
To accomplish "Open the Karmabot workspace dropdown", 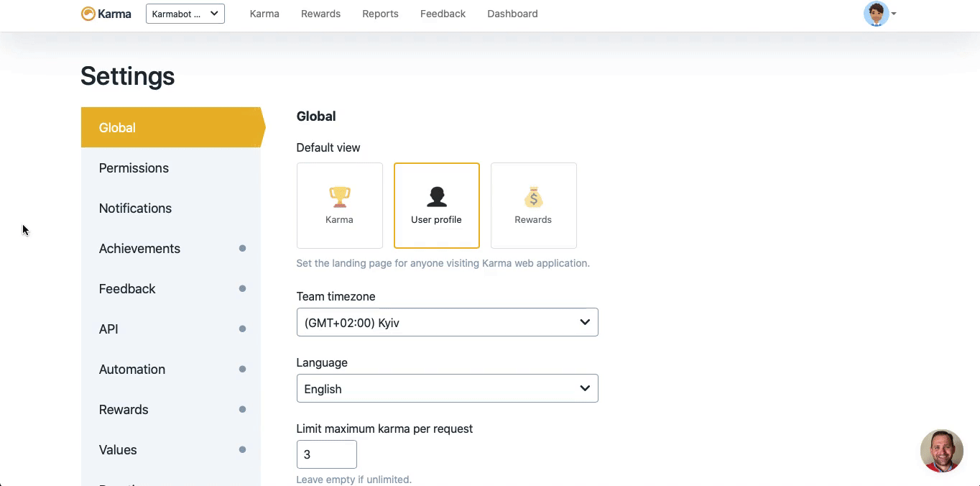I will 185,14.
